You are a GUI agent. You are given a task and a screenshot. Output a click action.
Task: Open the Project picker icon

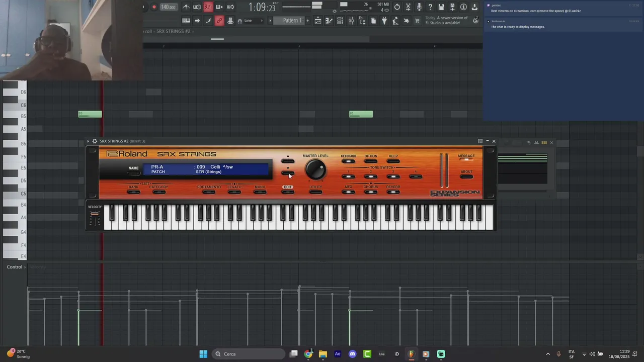point(373,21)
